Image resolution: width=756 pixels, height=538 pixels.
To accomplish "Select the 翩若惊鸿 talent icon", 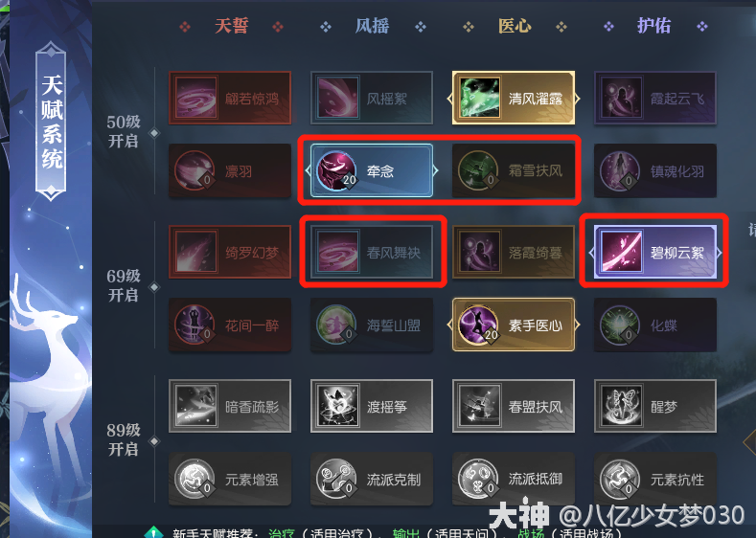I will 195,99.
